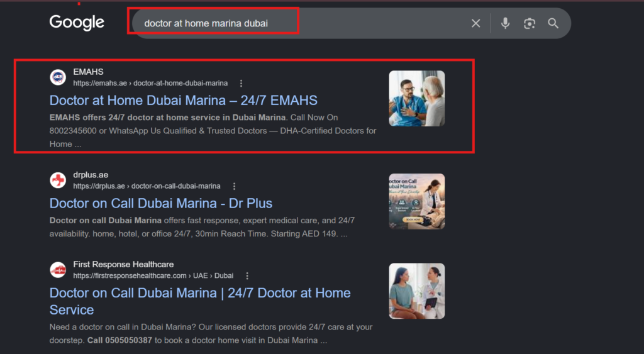Screen dimensions: 644x354
Task: Click the drplus.ae site name text
Action: coord(91,175)
